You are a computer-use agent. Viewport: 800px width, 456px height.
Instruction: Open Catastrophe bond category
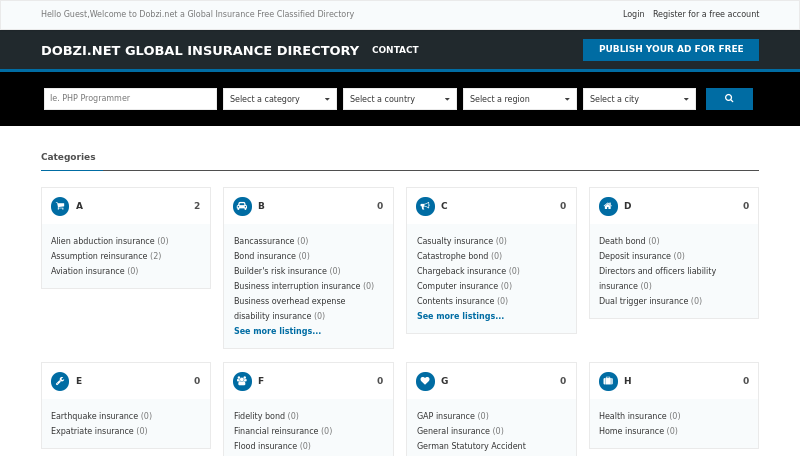coord(452,256)
